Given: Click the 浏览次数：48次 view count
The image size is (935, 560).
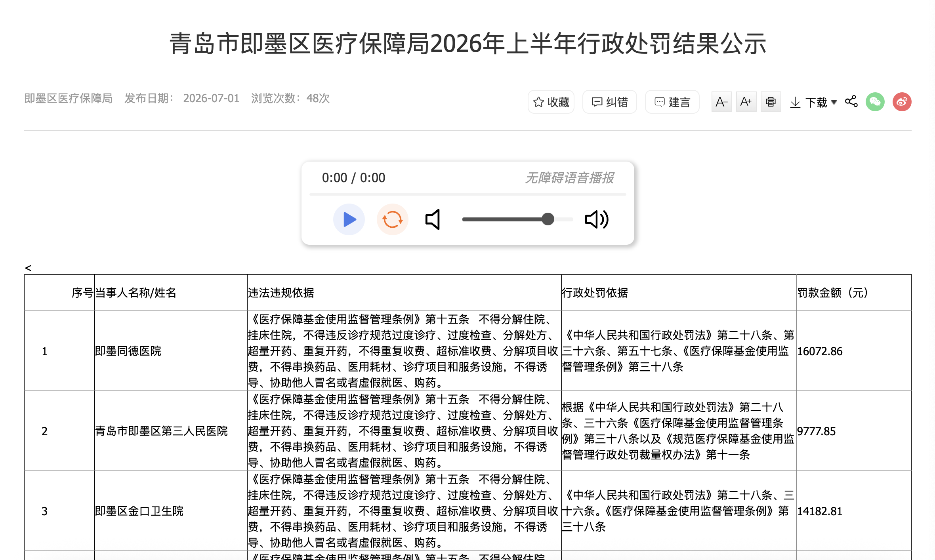Looking at the screenshot, I should (290, 98).
